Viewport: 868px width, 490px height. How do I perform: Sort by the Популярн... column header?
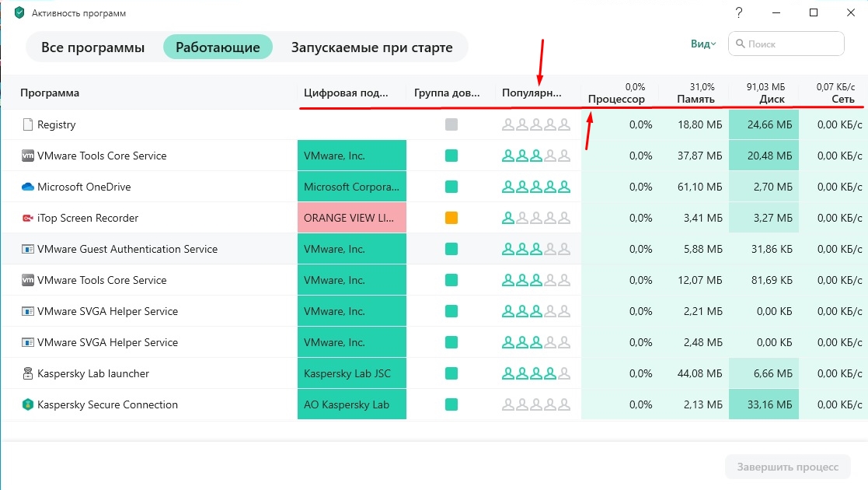tap(532, 93)
